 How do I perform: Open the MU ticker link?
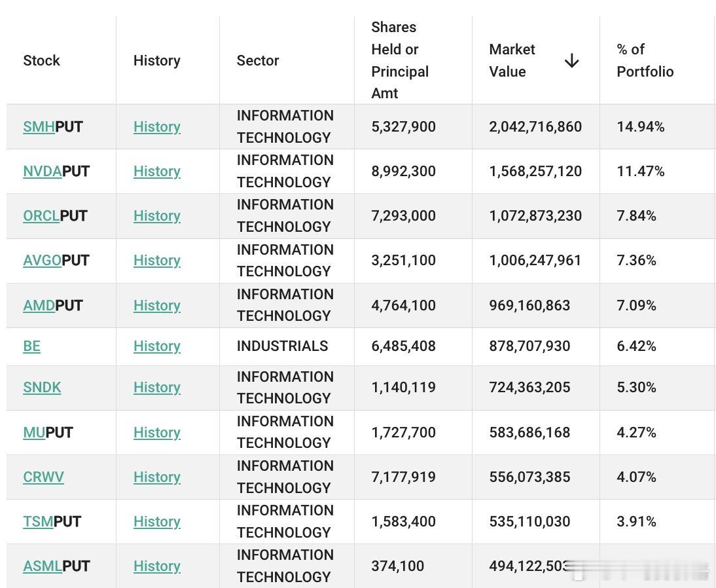34,432
